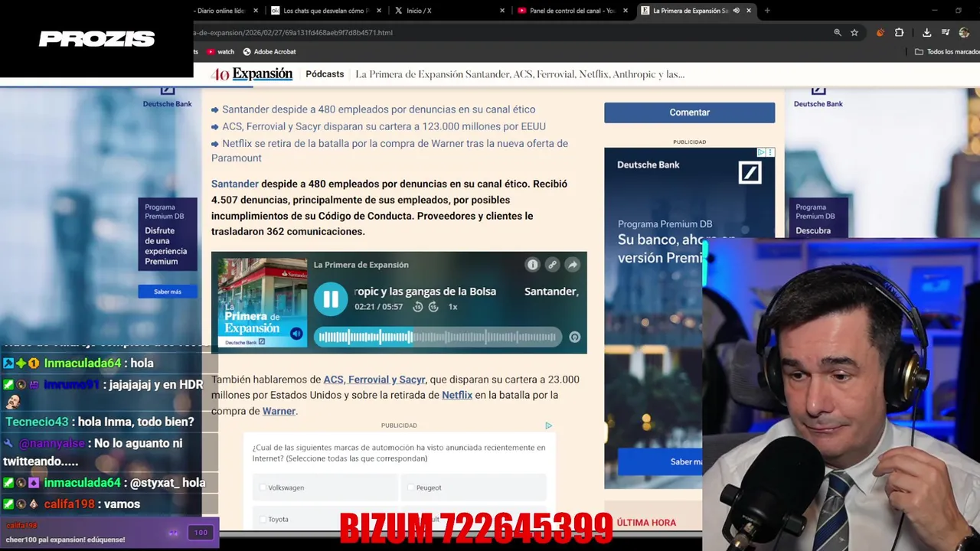Open the Santander link in the article

click(x=234, y=184)
